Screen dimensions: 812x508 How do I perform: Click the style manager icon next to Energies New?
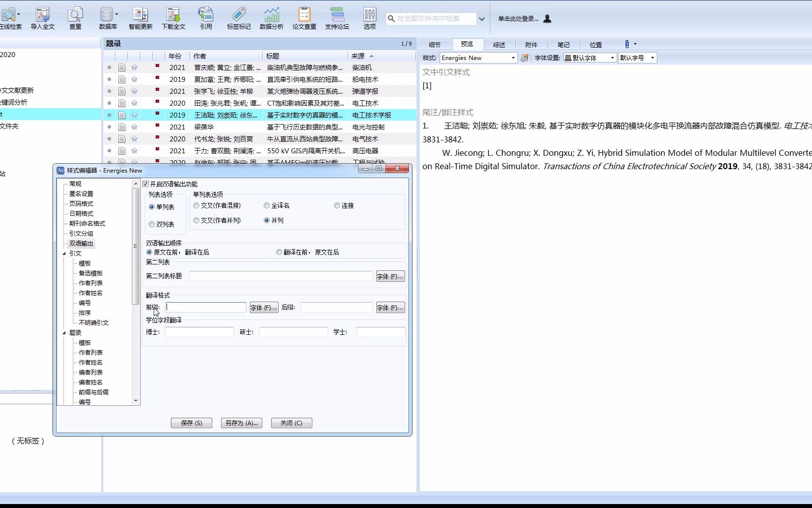click(x=524, y=58)
